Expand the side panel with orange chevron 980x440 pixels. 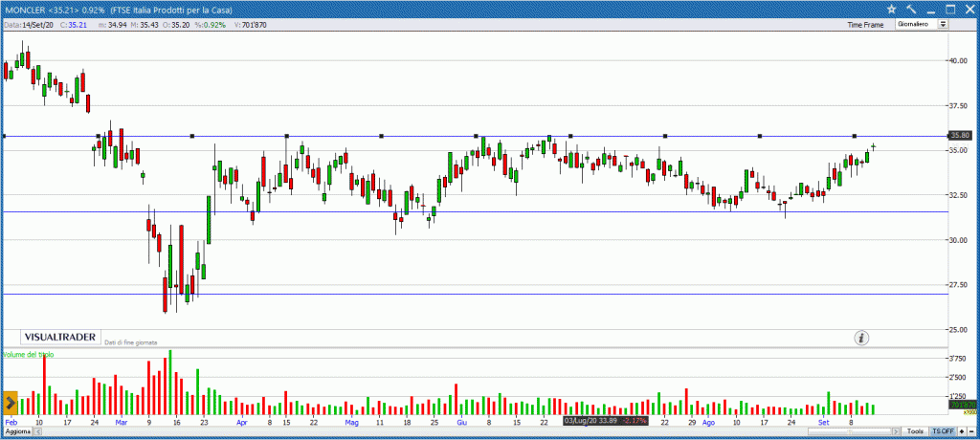click(10, 403)
